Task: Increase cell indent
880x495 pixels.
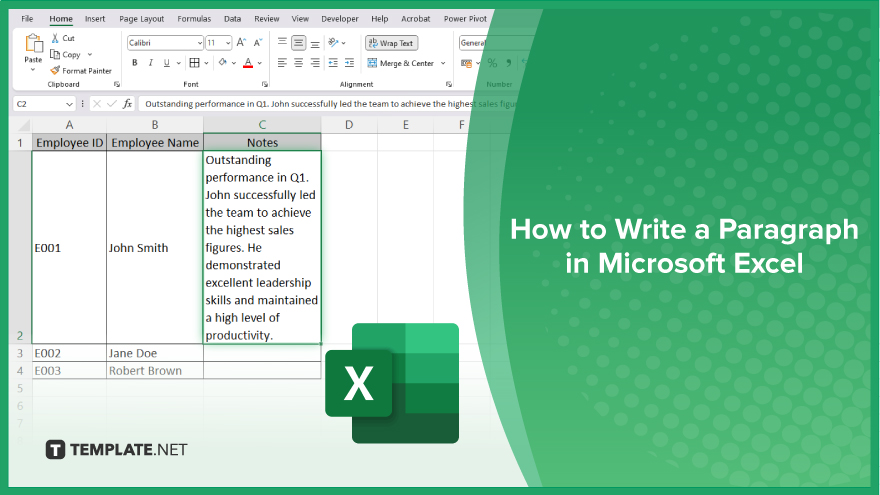Action: 350,63
